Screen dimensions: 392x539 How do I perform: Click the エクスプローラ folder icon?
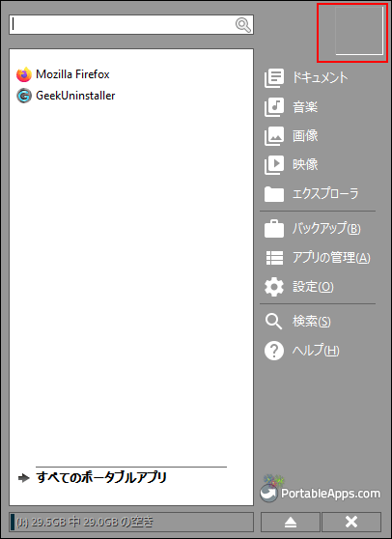point(274,194)
